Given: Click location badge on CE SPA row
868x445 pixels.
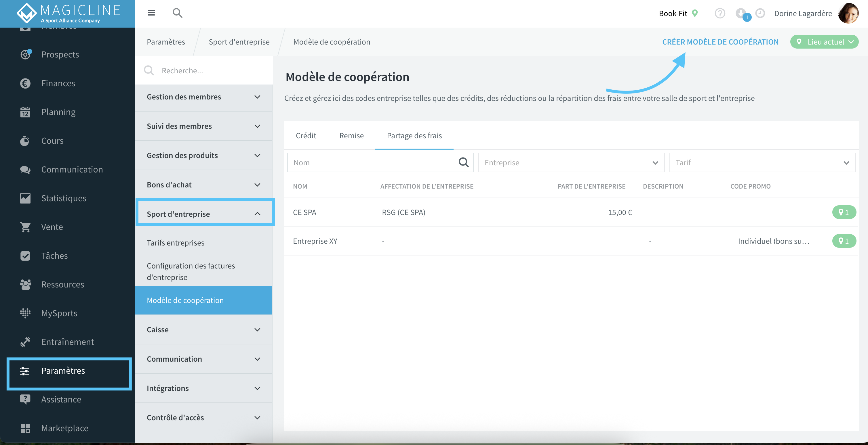Looking at the screenshot, I should click(x=844, y=212).
